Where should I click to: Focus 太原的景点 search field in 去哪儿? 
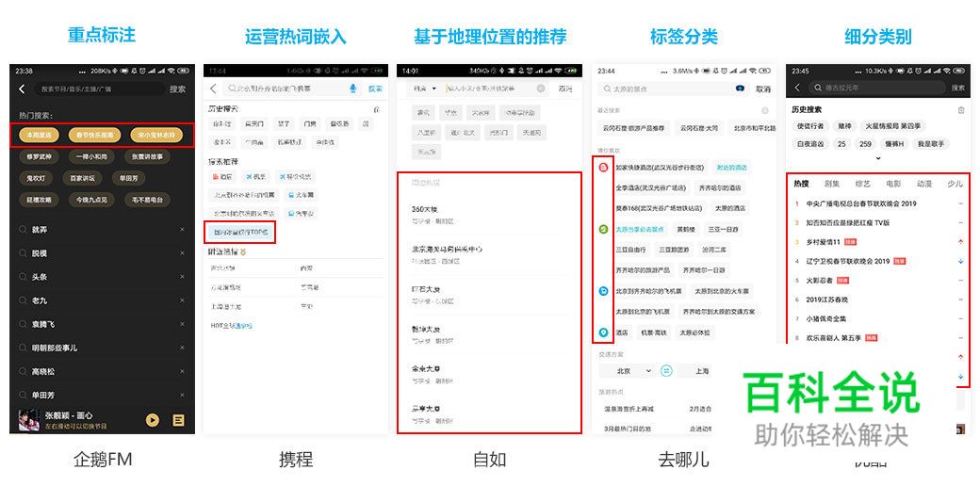[x=673, y=89]
